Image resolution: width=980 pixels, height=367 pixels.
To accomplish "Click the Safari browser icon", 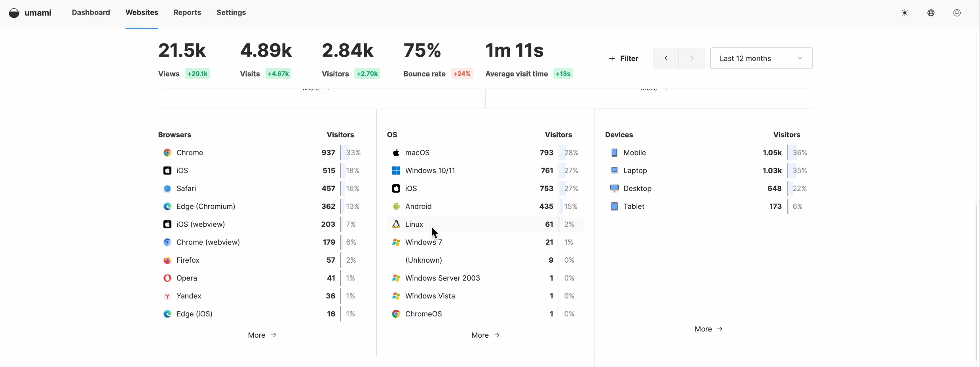I will pyautogui.click(x=167, y=188).
